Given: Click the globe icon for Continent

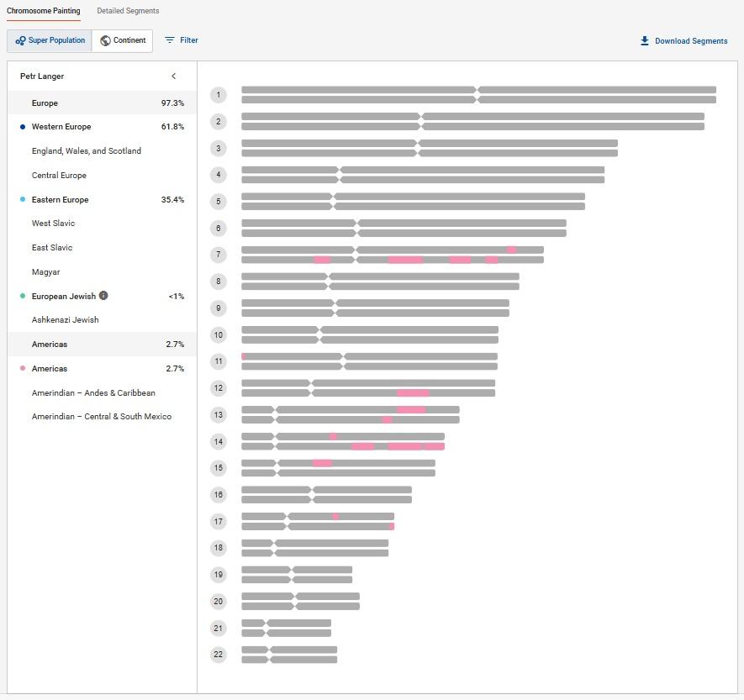Looking at the screenshot, I should (105, 40).
